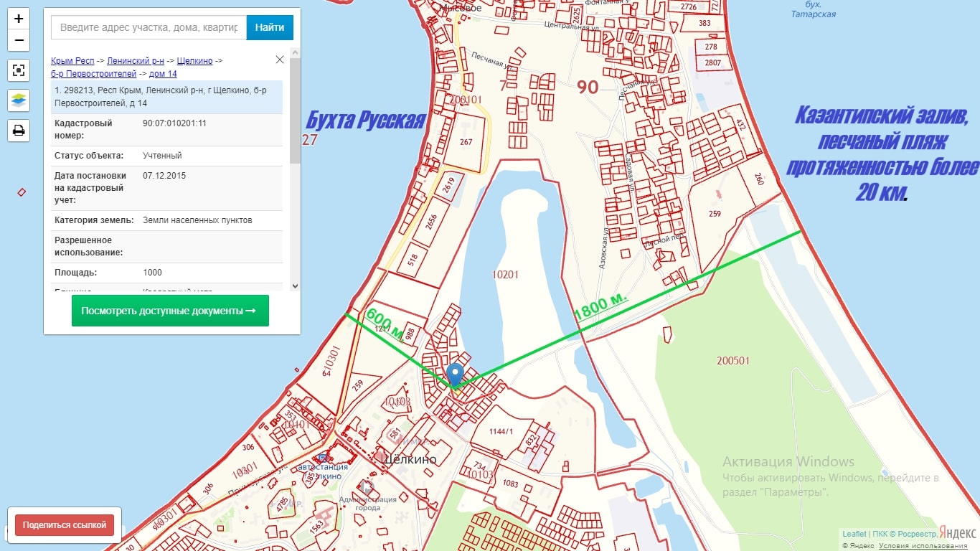Zoom in on the map
980x551 pixels.
[19, 19]
